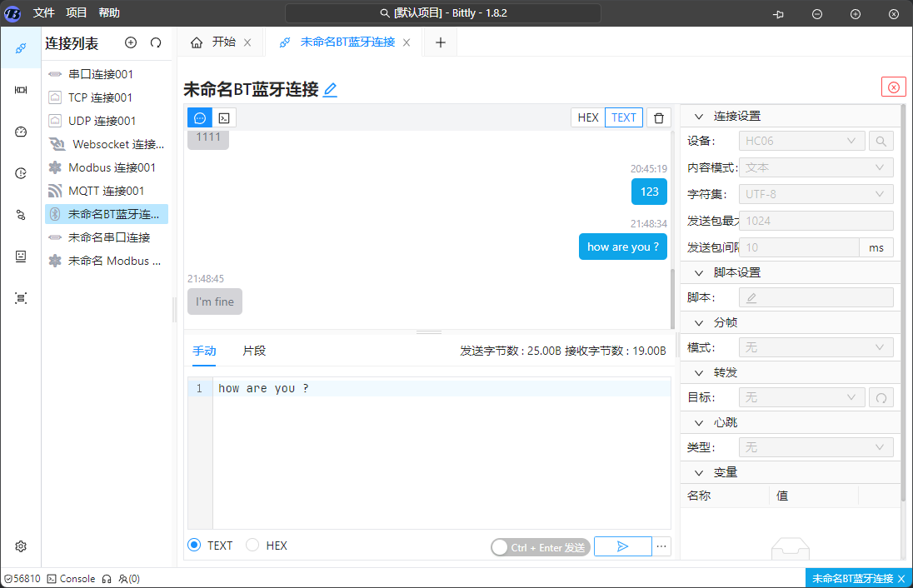Image resolution: width=913 pixels, height=588 pixels.
Task: Select the HEX radio button
Action: (x=252, y=546)
